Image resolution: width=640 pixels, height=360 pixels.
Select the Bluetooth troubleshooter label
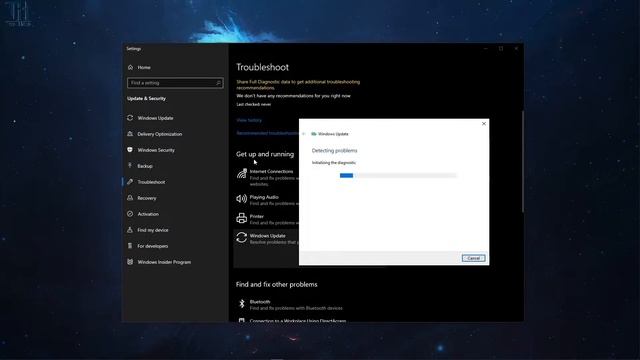click(260, 302)
